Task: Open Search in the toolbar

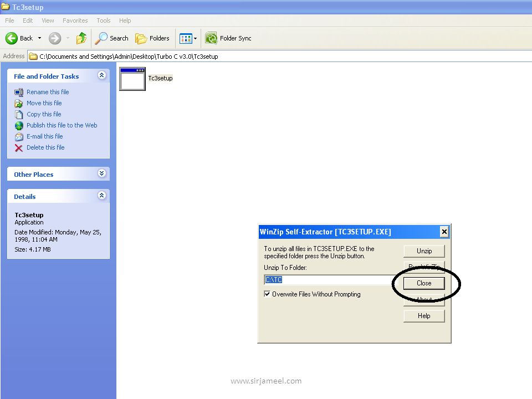Action: coord(111,38)
